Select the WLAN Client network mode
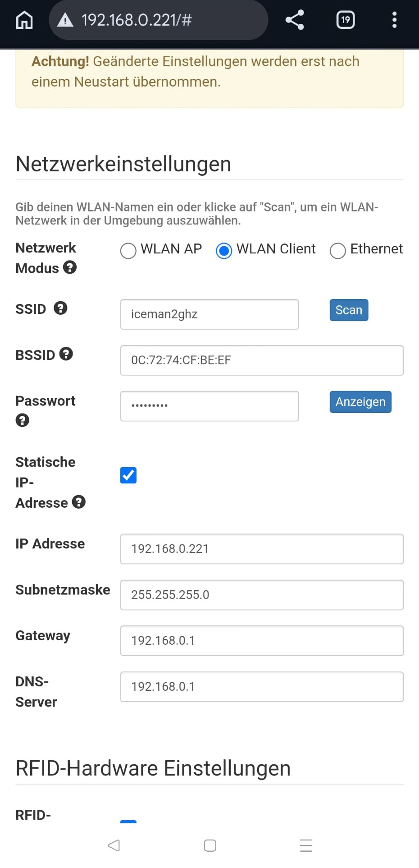This screenshot has height=868, width=419. point(224,251)
